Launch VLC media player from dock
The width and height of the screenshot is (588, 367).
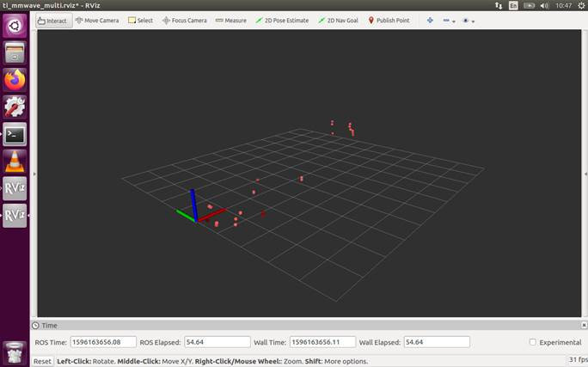[x=15, y=162]
